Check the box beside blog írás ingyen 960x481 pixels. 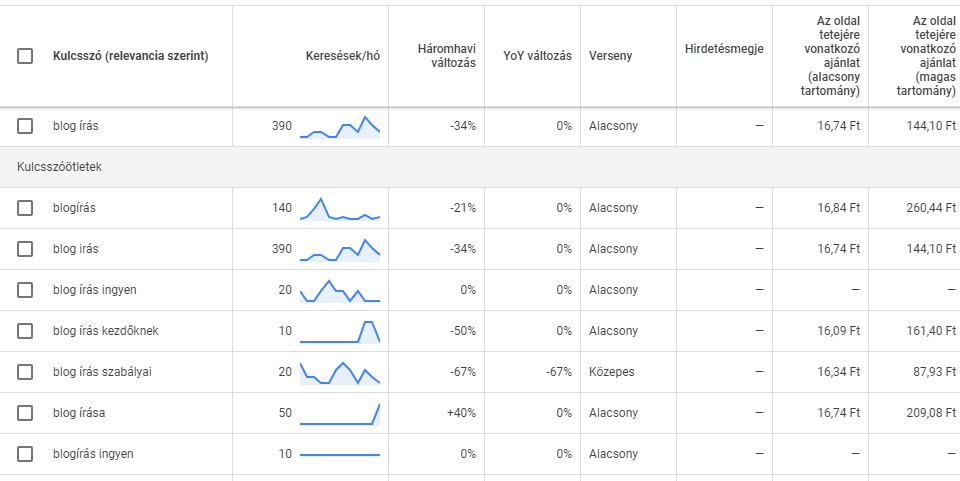25,290
